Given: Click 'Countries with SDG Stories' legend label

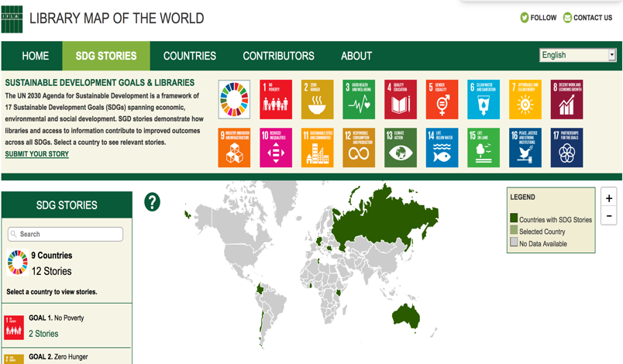Looking at the screenshot, I should (556, 220).
